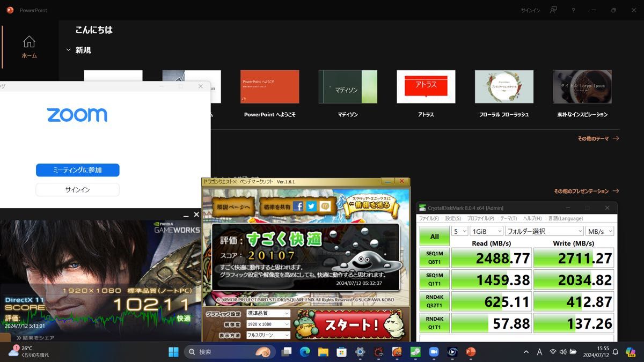Open the Home tab in PowerPoint sidebar
This screenshot has height=362, width=644.
[29, 47]
